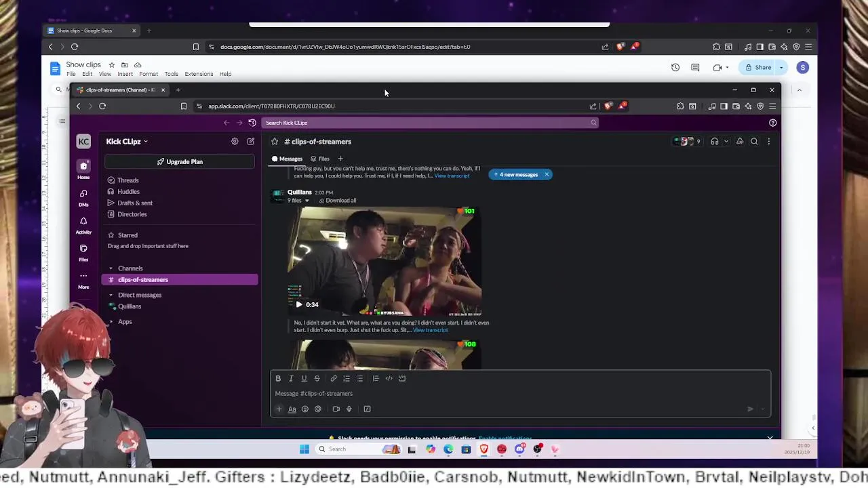Jump to 4 new messages
This screenshot has height=488, width=868.
[x=516, y=175]
